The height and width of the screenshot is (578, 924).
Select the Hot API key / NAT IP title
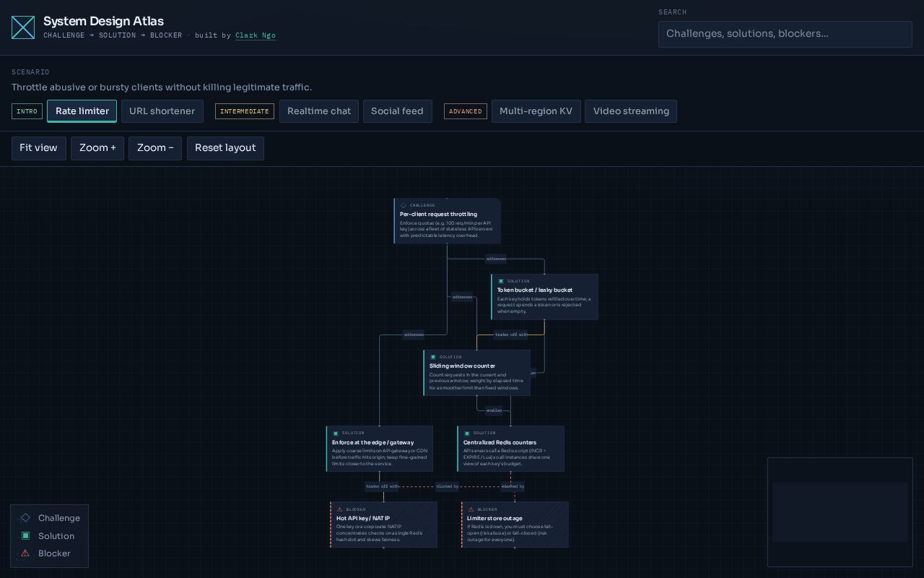point(363,519)
